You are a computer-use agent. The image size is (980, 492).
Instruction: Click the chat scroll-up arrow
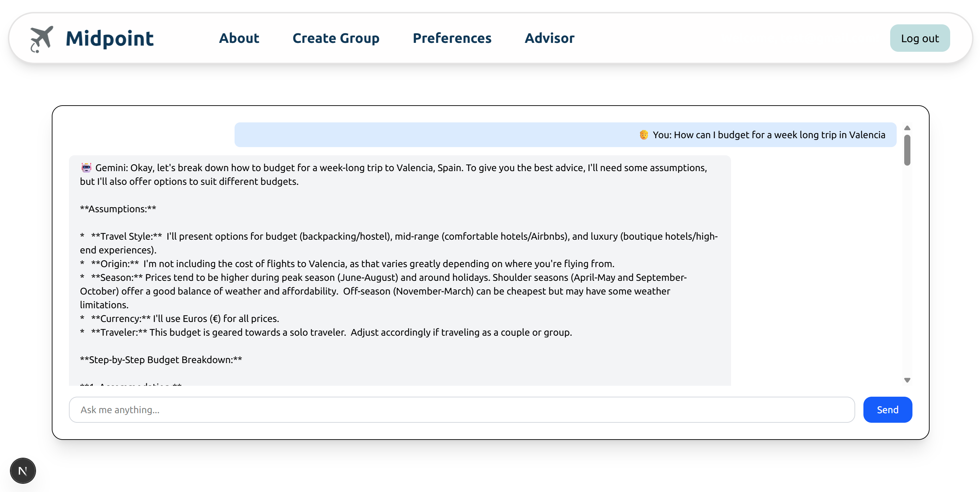[x=907, y=128]
